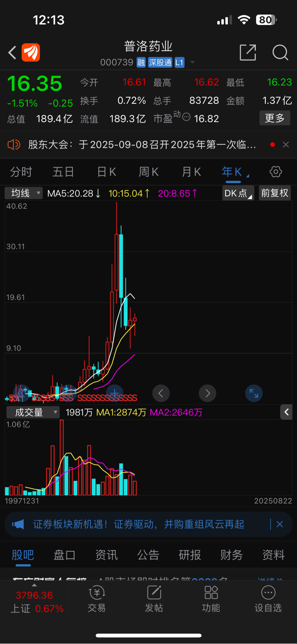Tap the 更多 quote details button
The image size is (297, 644).
point(275,118)
